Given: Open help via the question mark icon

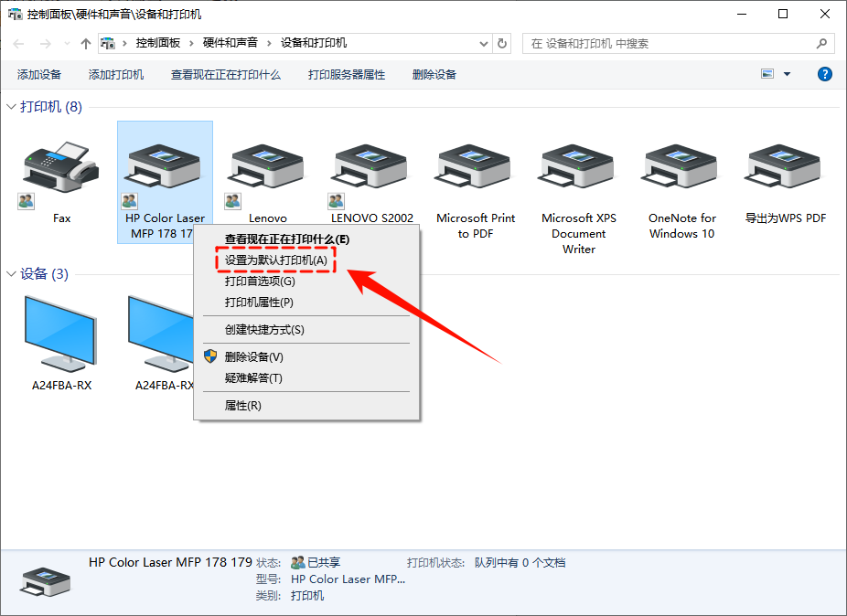Looking at the screenshot, I should [825, 74].
